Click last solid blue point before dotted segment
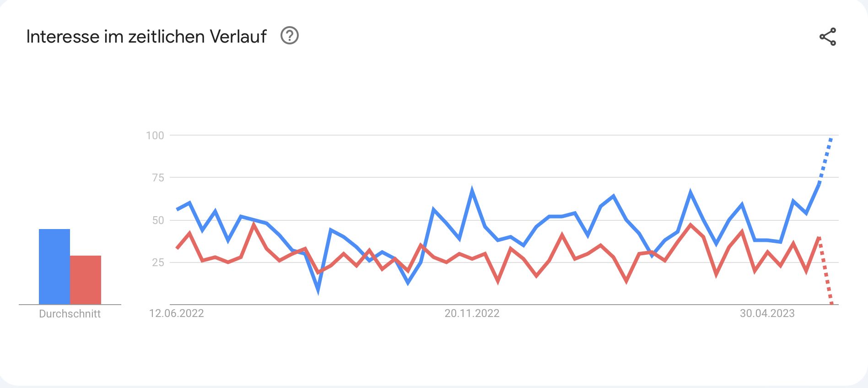 coord(819,184)
